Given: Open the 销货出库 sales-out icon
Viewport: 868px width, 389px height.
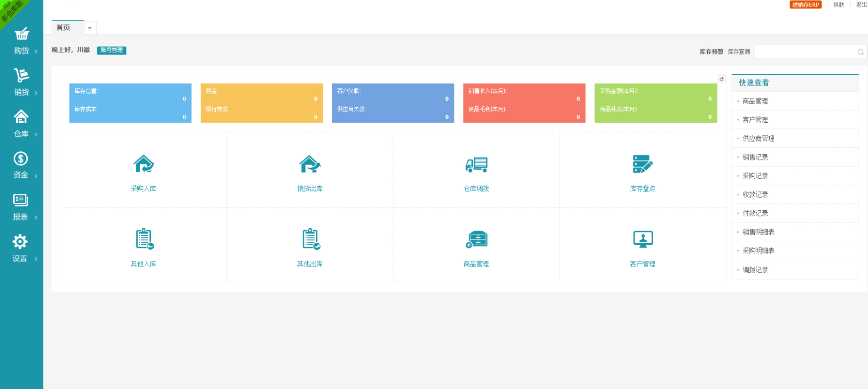Looking at the screenshot, I should 310,164.
